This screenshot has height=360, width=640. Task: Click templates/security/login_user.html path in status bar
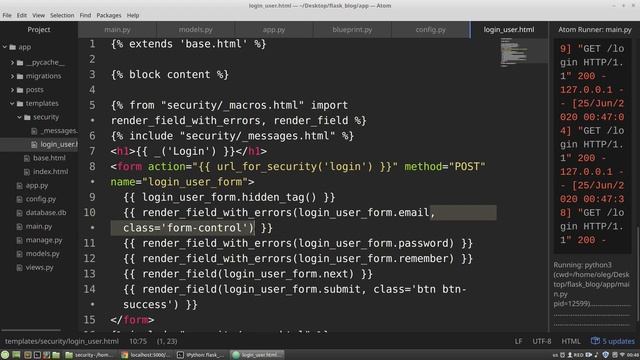coord(62,341)
